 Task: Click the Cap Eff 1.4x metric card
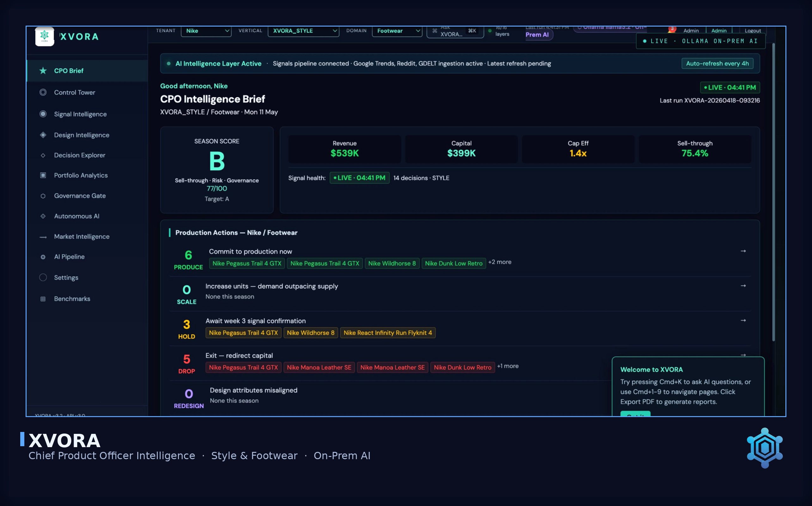[x=578, y=149]
